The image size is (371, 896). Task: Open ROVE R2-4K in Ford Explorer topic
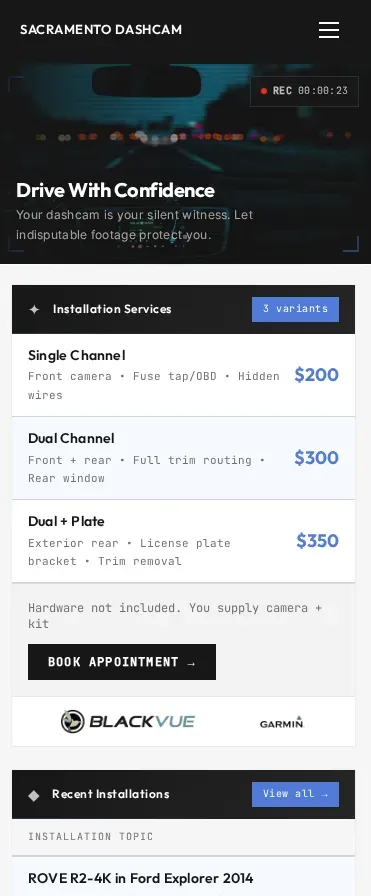point(141,878)
